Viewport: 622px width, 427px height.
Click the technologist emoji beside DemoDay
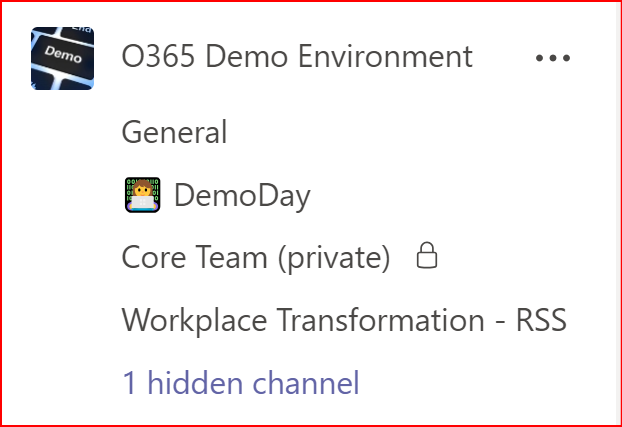pyautogui.click(x=143, y=195)
